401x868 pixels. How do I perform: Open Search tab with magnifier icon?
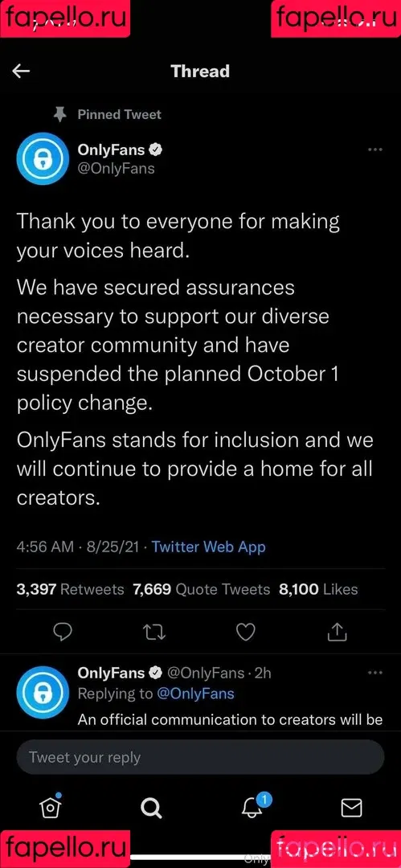(150, 809)
